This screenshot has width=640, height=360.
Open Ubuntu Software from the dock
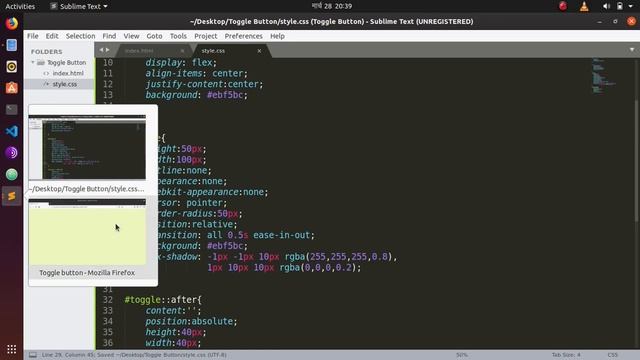[x=11, y=88]
